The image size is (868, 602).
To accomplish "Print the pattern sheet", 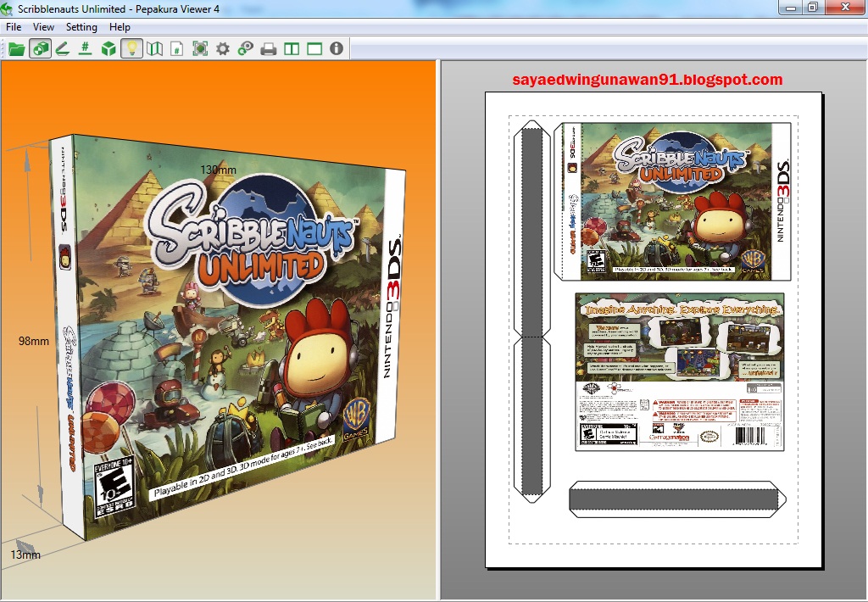I will [267, 48].
